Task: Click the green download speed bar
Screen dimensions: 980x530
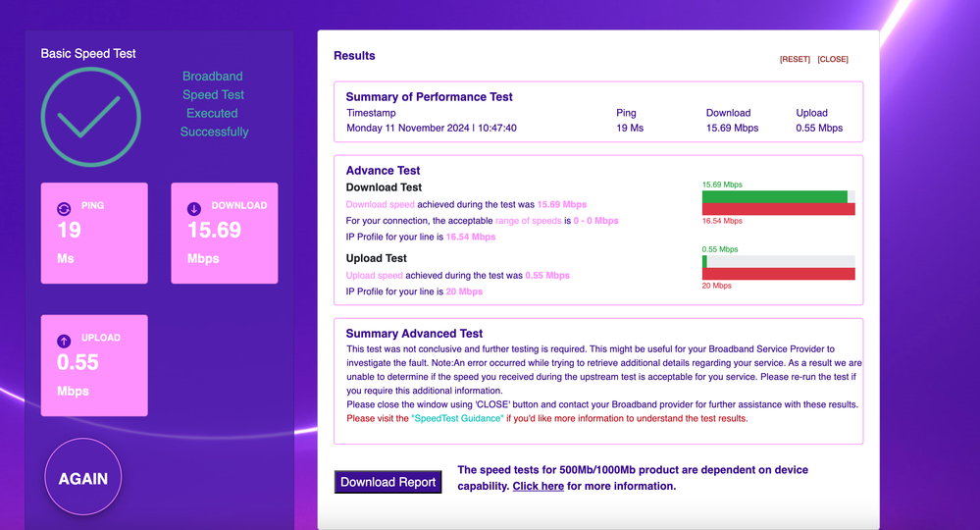Action: click(774, 196)
